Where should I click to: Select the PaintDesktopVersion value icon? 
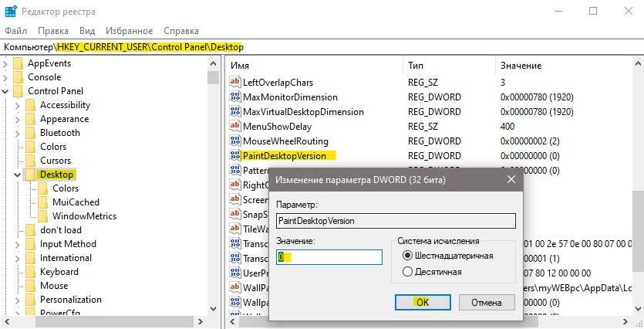tap(235, 156)
